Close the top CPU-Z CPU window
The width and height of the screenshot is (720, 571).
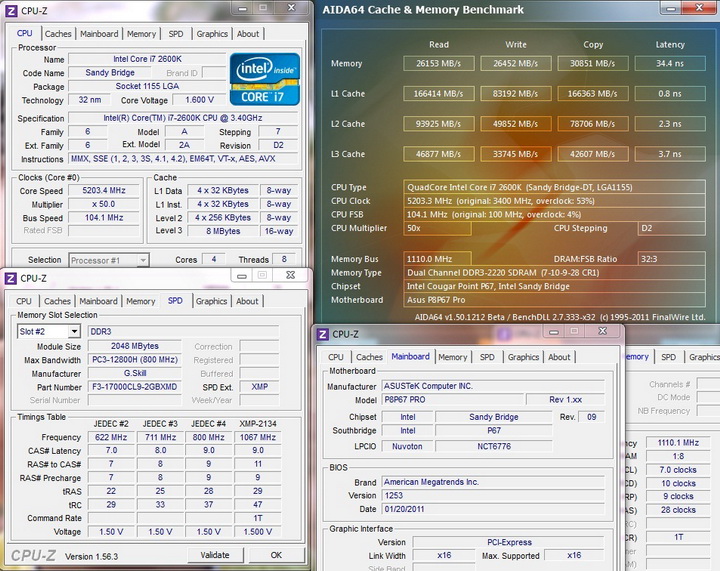291,8
